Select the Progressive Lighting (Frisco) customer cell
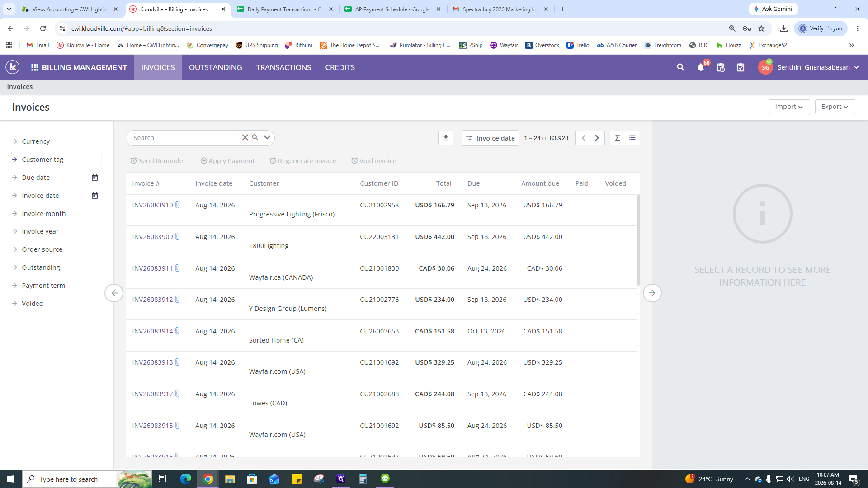This screenshot has height=488, width=868. coord(292,214)
